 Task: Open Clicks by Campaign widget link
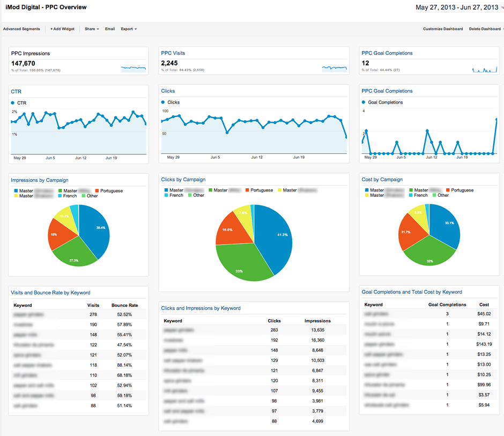coord(183,180)
